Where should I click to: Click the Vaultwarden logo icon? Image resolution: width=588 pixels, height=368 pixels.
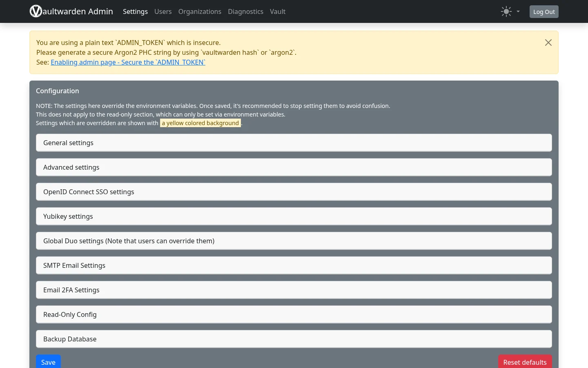point(36,11)
